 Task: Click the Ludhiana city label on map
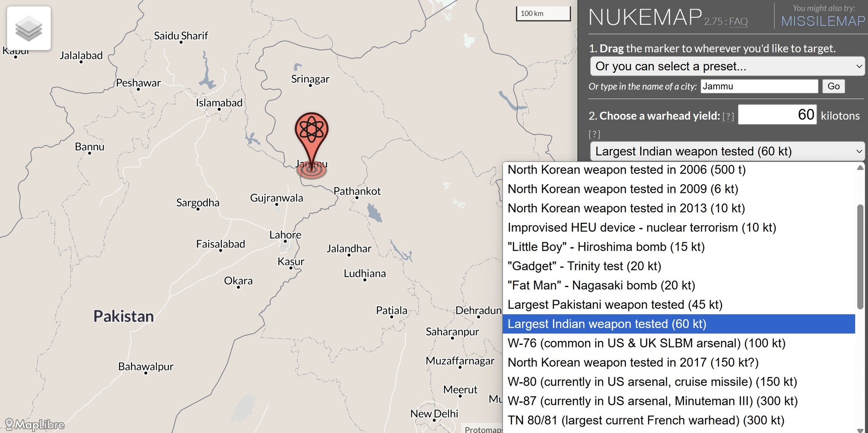[365, 273]
